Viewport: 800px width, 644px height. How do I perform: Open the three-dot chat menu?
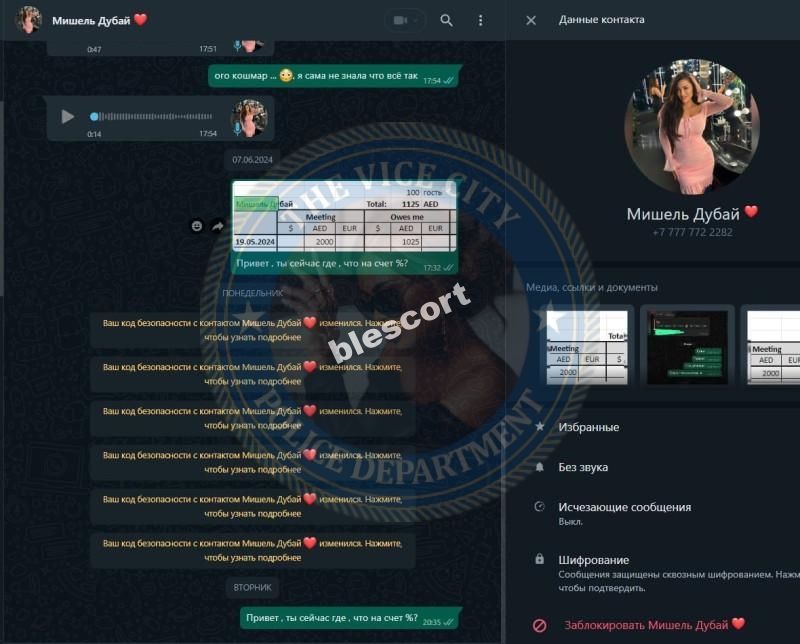480,20
